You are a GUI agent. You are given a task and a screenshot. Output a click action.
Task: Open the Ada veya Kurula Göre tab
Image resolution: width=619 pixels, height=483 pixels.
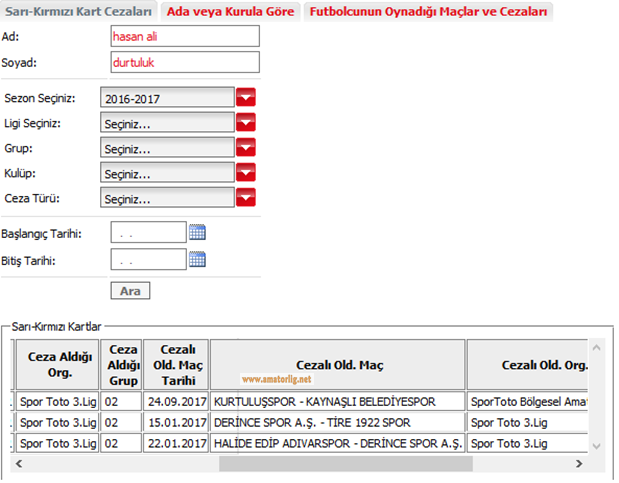(x=231, y=12)
